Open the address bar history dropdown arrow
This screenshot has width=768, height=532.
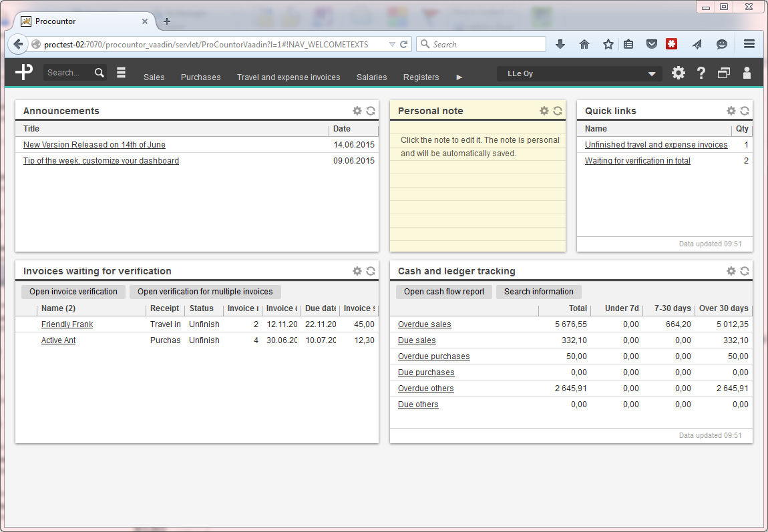tap(392, 44)
